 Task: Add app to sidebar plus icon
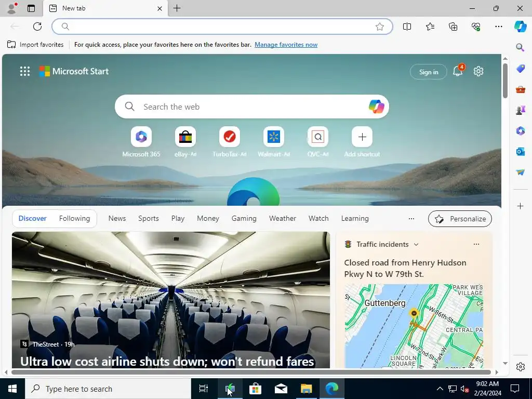(x=520, y=206)
